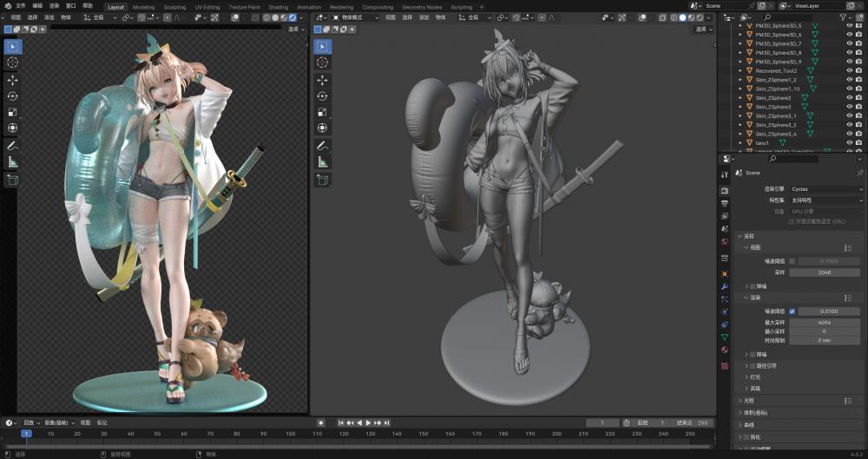Open the View Layer properties tab
The width and height of the screenshot is (868, 459).
click(x=725, y=216)
